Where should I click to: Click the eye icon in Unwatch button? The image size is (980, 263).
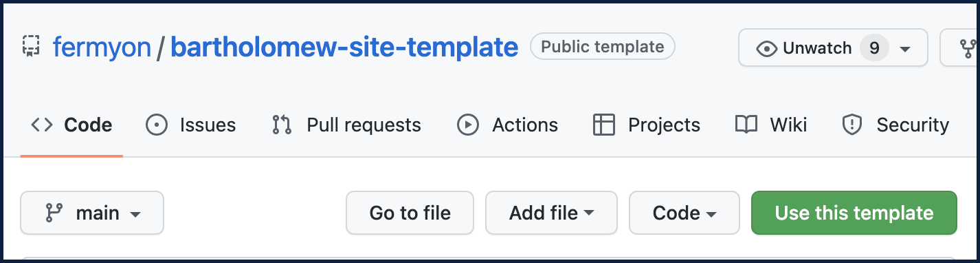pos(766,48)
